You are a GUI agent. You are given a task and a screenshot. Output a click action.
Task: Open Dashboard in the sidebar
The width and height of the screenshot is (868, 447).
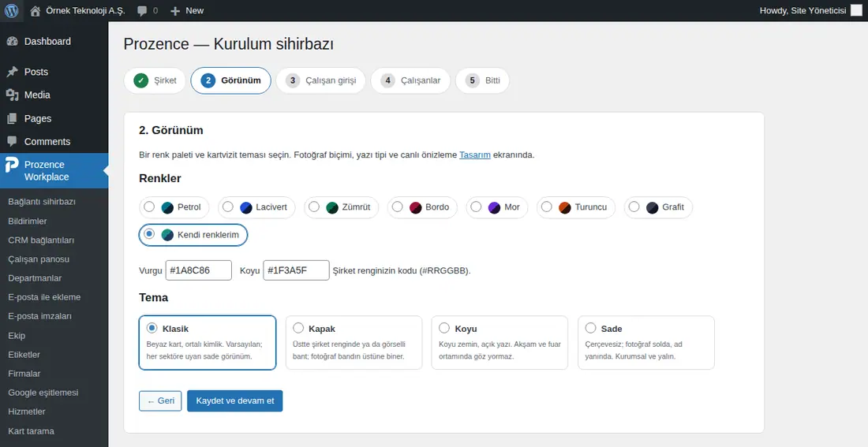click(x=54, y=42)
